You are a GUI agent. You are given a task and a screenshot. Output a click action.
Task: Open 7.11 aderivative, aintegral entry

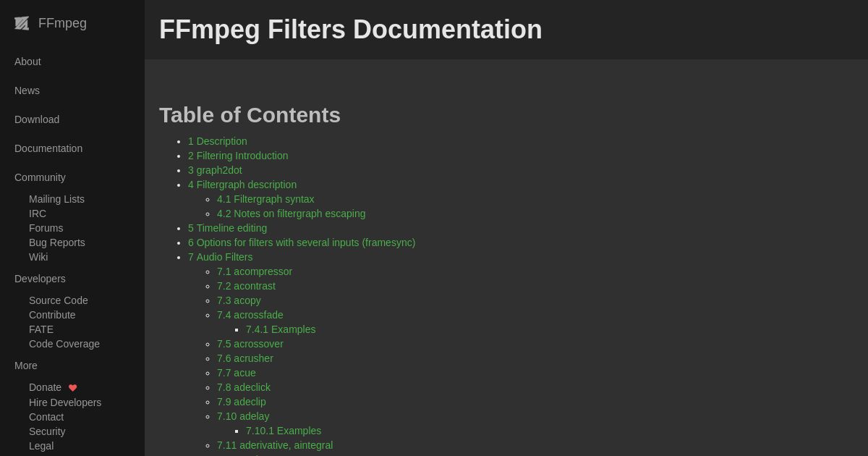pyautogui.click(x=275, y=445)
